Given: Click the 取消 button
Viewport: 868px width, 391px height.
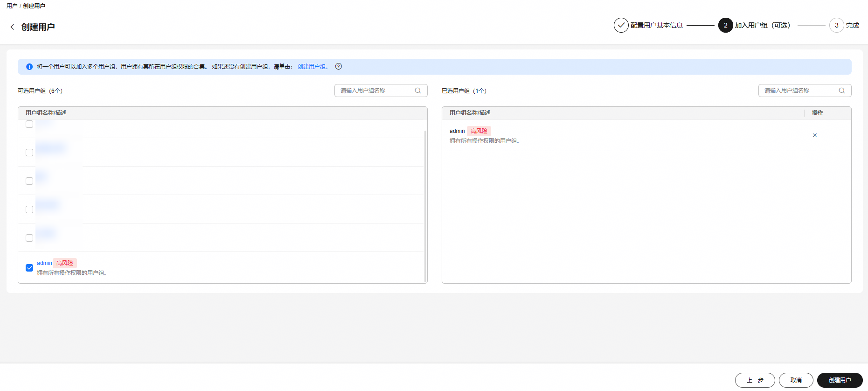Looking at the screenshot, I should click(796, 380).
